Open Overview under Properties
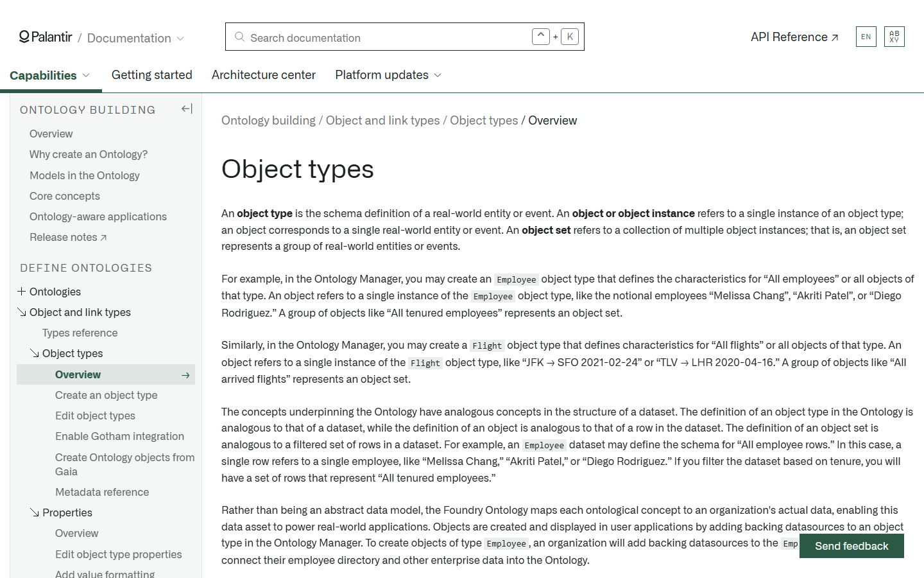924x578 pixels. click(x=77, y=533)
